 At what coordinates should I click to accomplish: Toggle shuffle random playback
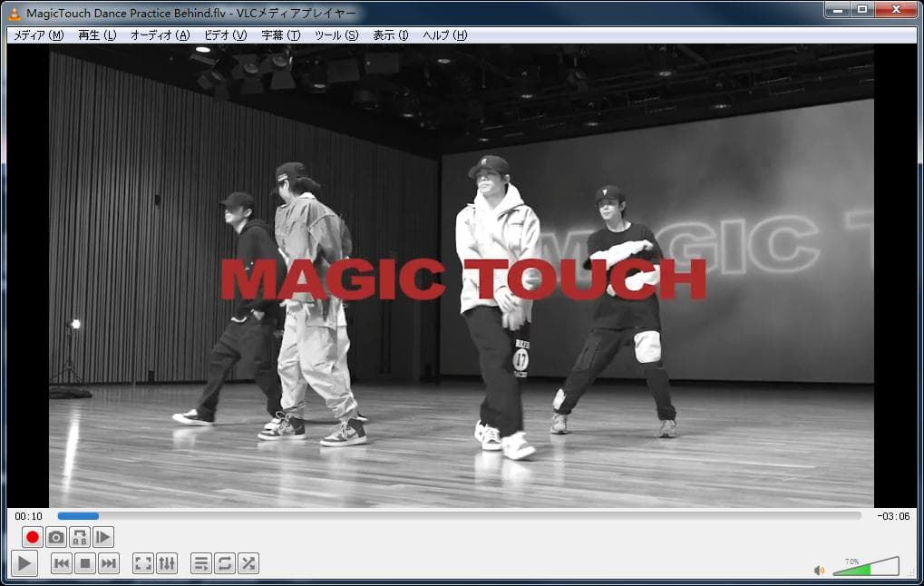(x=248, y=563)
